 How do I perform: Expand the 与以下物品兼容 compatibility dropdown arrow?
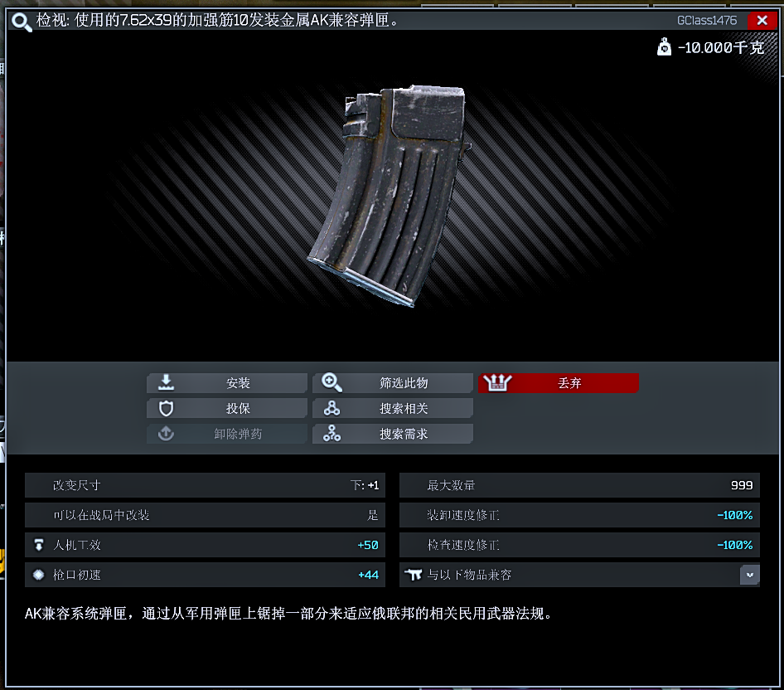point(749,575)
